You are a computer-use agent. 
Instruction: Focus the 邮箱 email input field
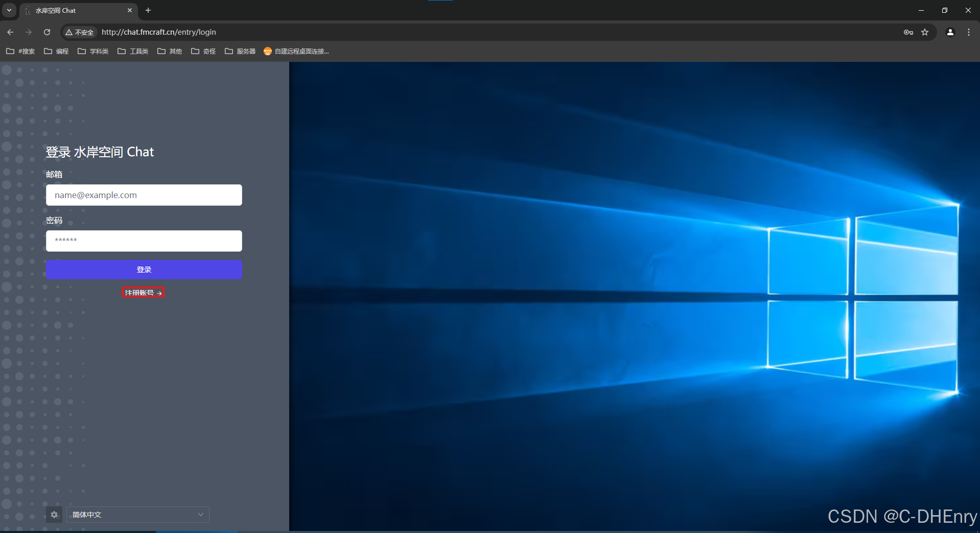tap(144, 195)
